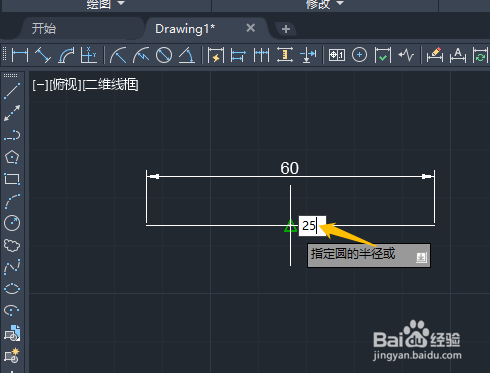Select the Ellipse tool
Viewport: 490px width, 373px height.
12,289
